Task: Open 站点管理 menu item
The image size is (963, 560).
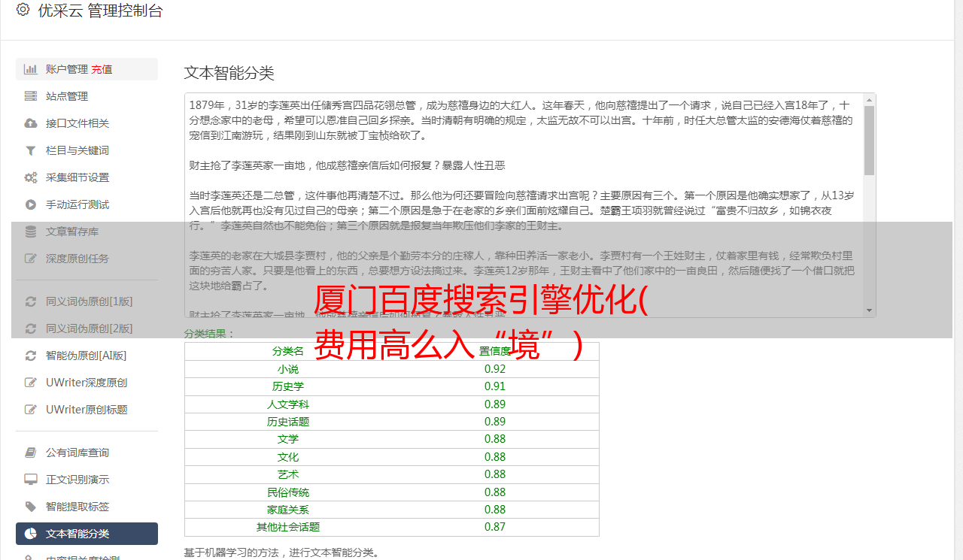Action: (87, 96)
